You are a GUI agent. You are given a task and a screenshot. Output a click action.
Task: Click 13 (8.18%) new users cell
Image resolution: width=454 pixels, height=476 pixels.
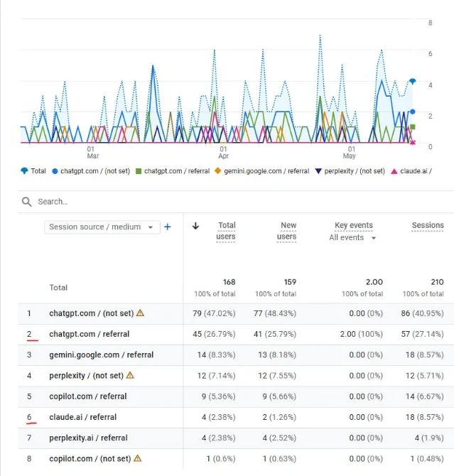tap(277, 355)
